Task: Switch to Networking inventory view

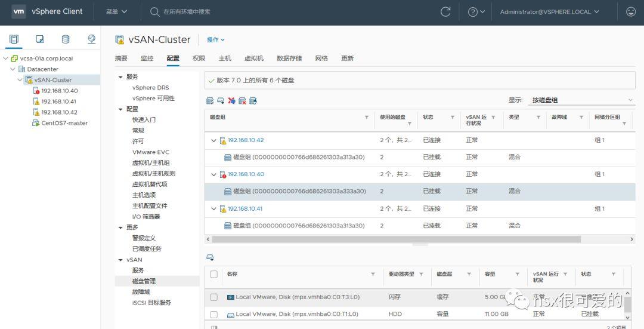Action: (x=91, y=39)
